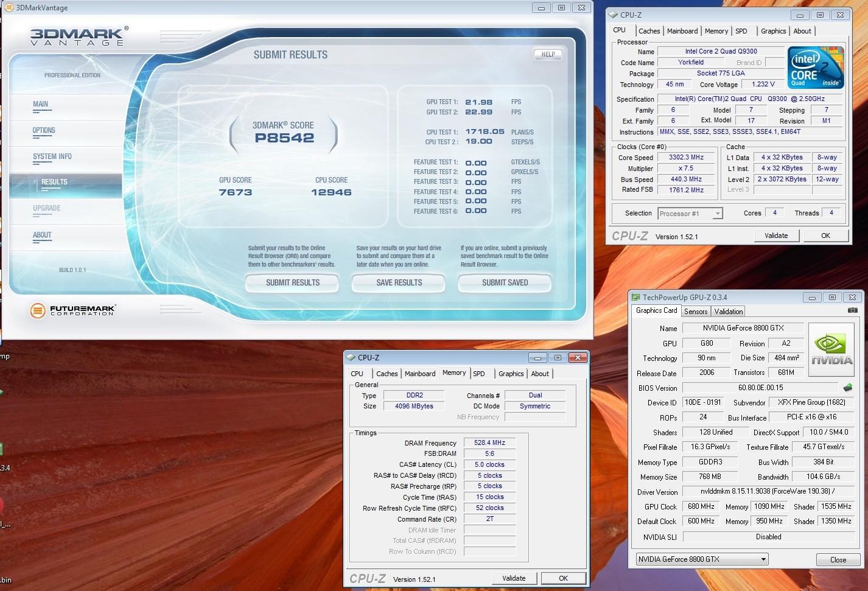The height and width of the screenshot is (591, 868).
Task: Click CAS# Latency value 5.0 clocks
Action: tap(489, 464)
